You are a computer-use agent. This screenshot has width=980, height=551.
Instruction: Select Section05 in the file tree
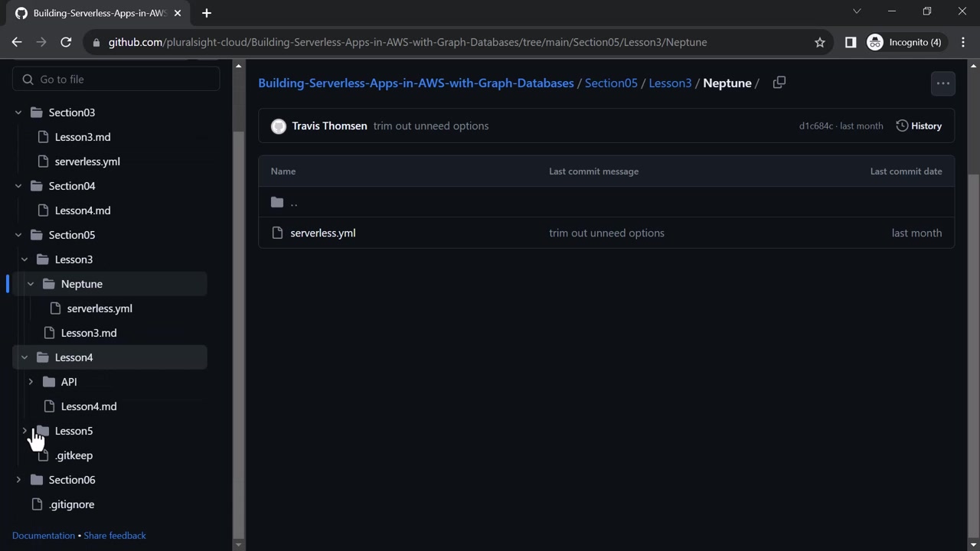(72, 235)
